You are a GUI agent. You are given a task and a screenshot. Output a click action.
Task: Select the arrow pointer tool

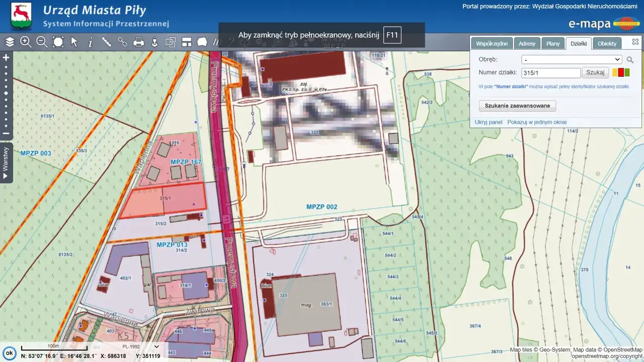[74, 42]
